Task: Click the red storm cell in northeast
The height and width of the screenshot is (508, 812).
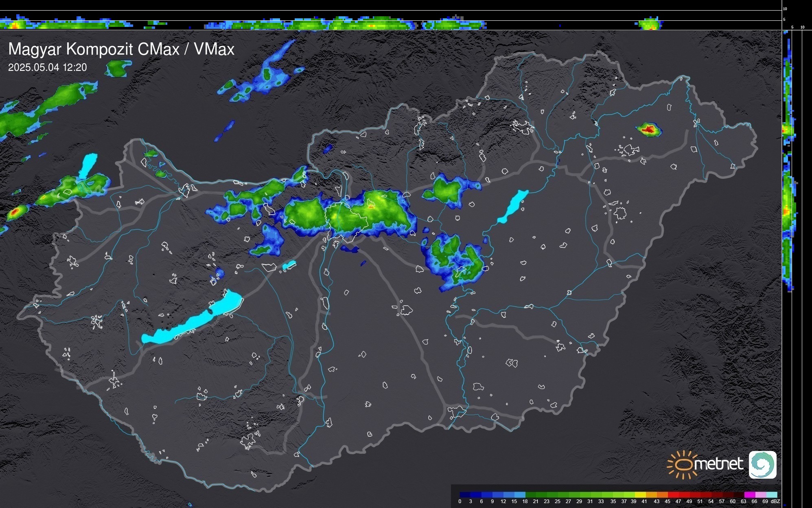Action: click(650, 130)
